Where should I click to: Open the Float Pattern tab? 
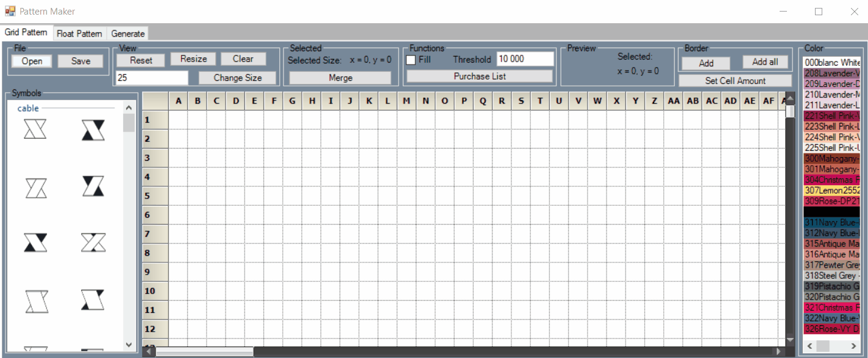(x=79, y=33)
